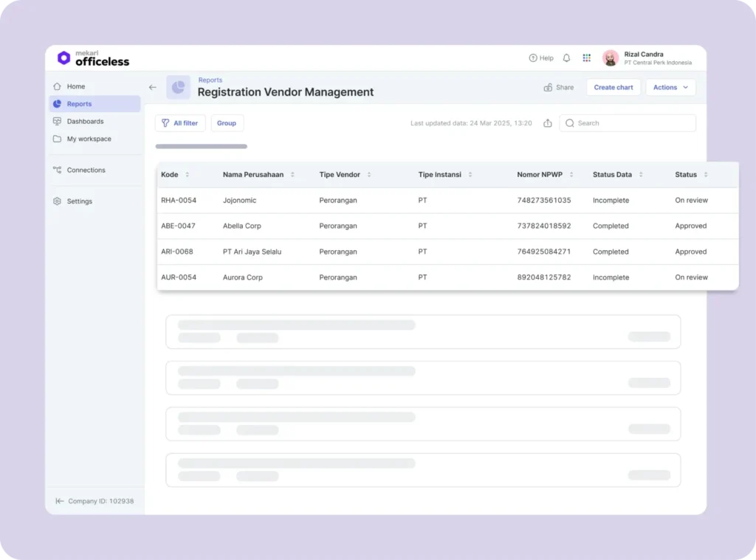This screenshot has height=560, width=756.
Task: Open Dashboards in the sidebar
Action: coord(85,121)
